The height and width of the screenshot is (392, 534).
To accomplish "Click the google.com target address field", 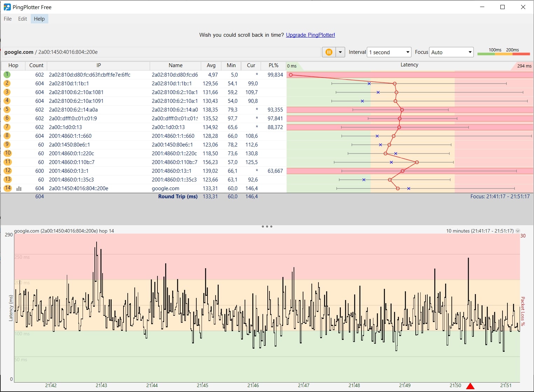I will pos(161,52).
